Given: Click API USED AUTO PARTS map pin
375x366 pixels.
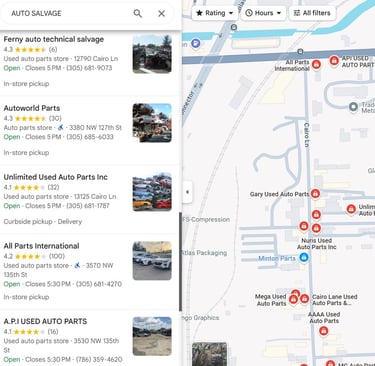Looking at the screenshot, I should (x=334, y=61).
